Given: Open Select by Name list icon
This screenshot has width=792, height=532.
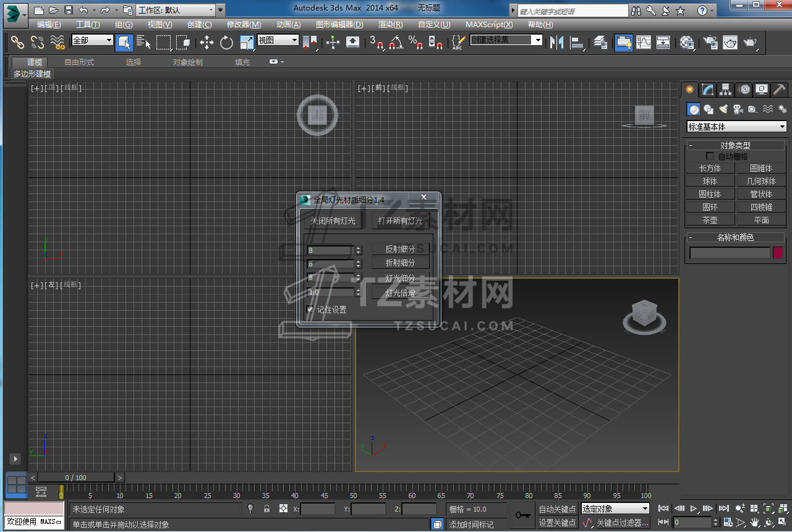Looking at the screenshot, I should click(143, 42).
